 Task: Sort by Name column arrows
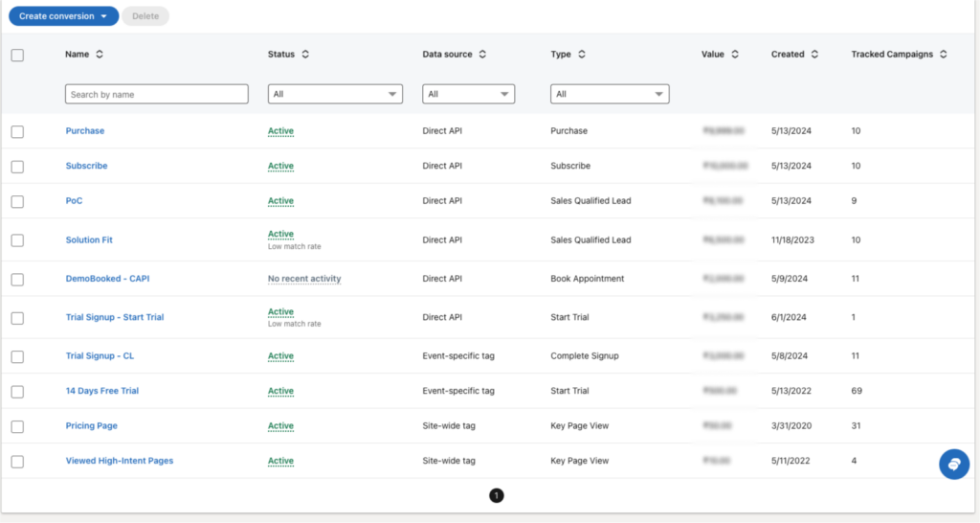click(100, 55)
